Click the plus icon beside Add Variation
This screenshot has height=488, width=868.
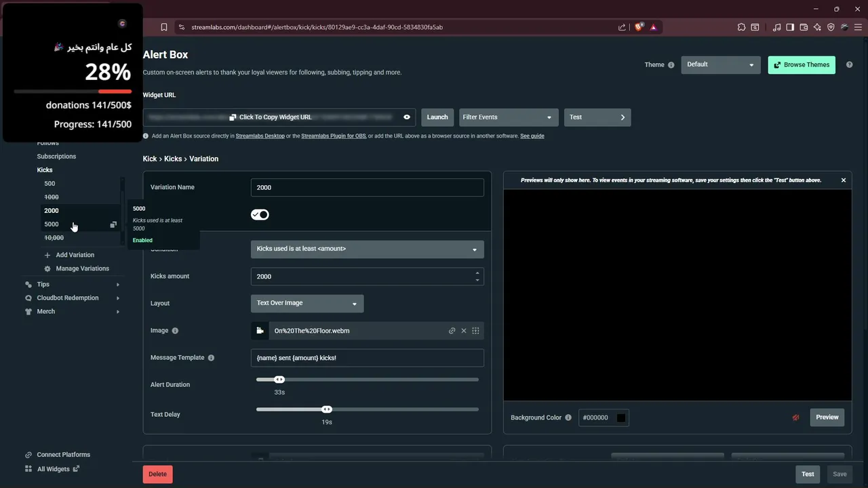(47, 255)
